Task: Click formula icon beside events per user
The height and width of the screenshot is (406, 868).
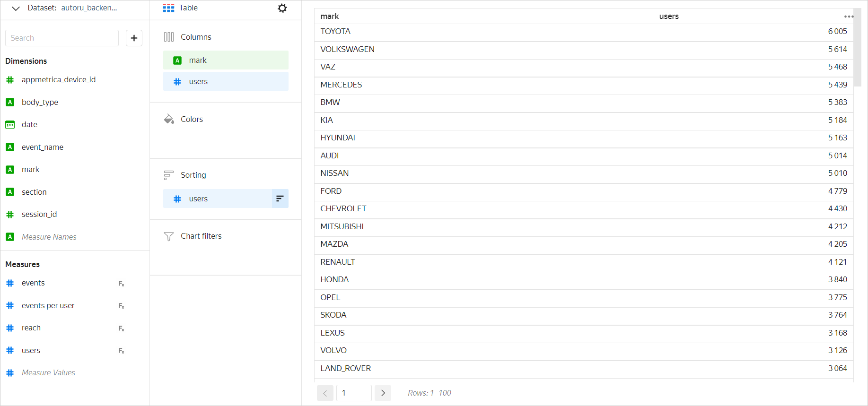Action: tap(121, 306)
